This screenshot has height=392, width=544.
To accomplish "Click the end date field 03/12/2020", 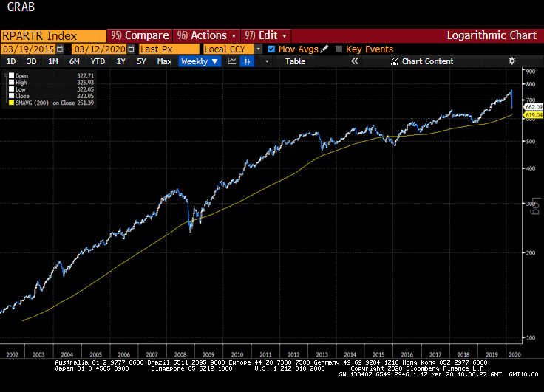I will coord(100,49).
